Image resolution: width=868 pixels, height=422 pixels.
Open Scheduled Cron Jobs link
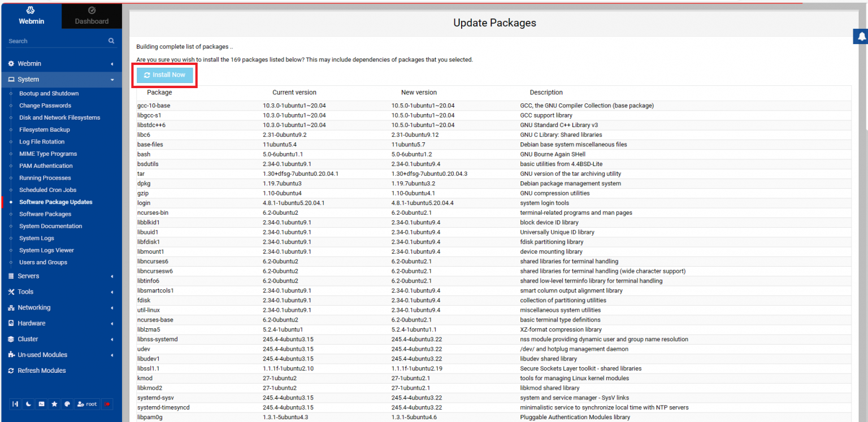47,190
